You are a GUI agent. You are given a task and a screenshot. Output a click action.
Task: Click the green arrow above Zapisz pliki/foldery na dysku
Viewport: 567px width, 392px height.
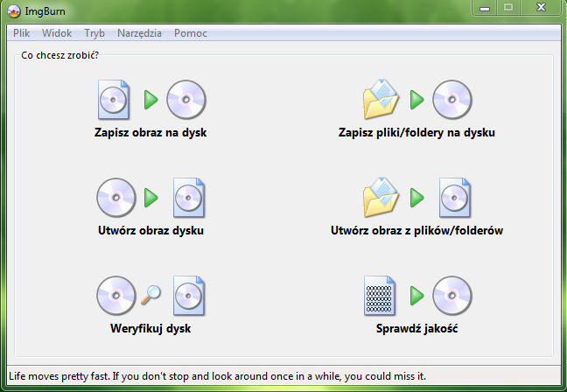pyautogui.click(x=417, y=100)
